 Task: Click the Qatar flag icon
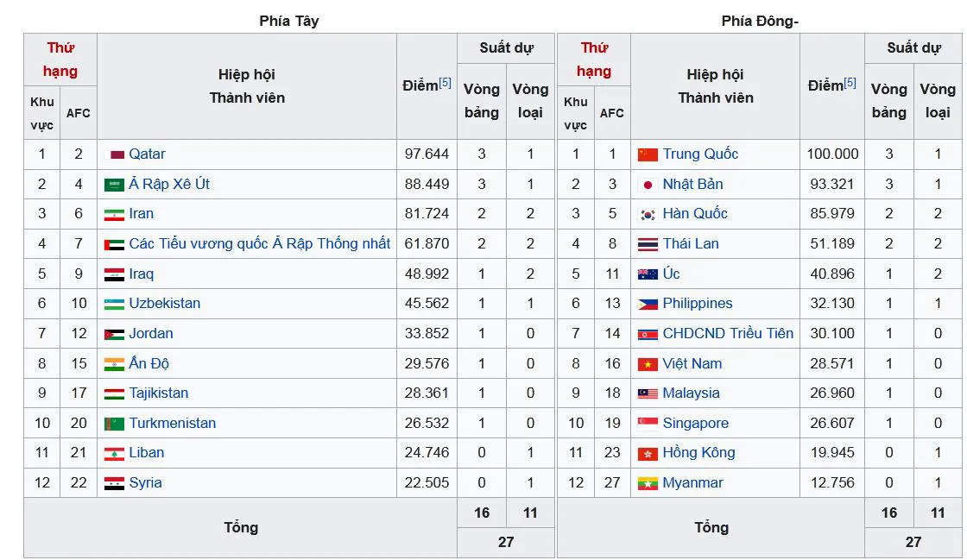coord(114,154)
